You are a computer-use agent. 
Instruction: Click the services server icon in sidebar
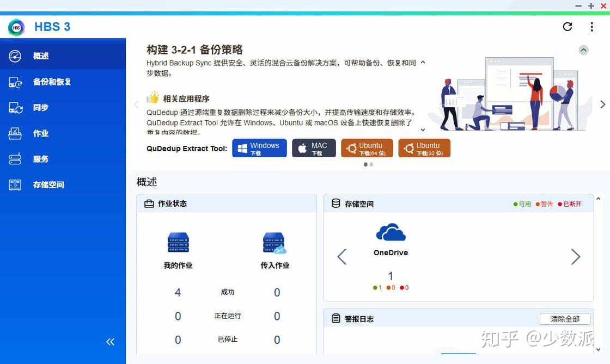point(15,159)
